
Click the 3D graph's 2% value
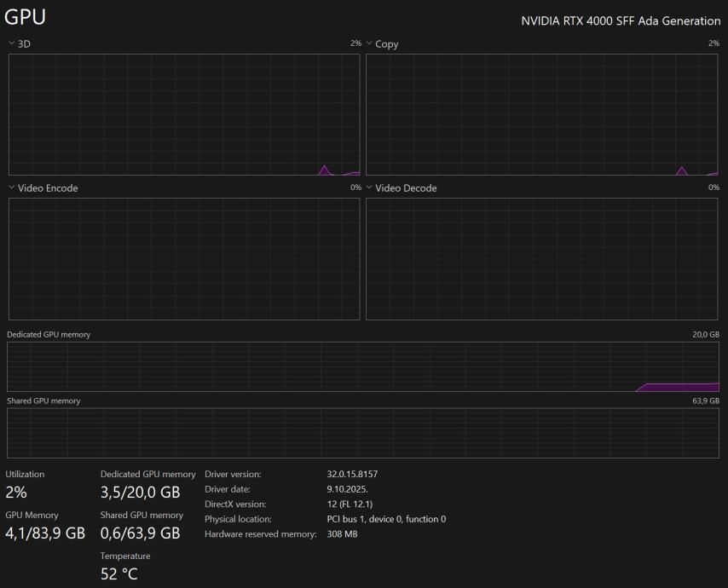coord(355,43)
